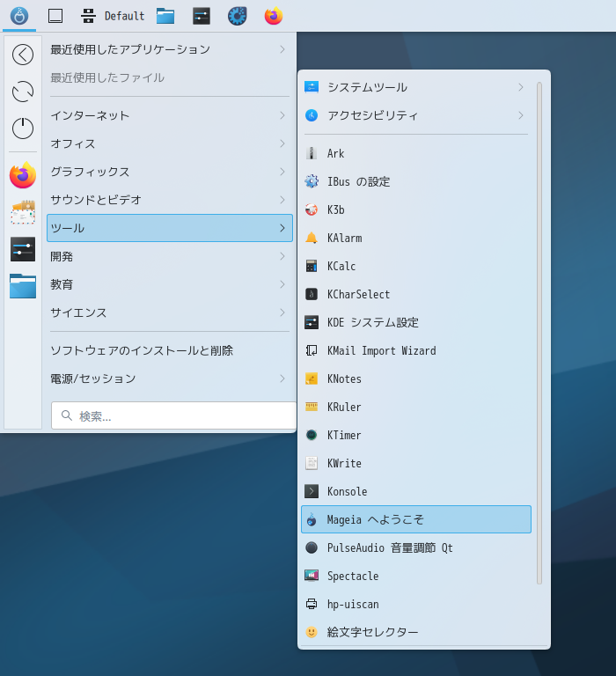Launch Mageia Control Center gear icon in panel

[237, 16]
